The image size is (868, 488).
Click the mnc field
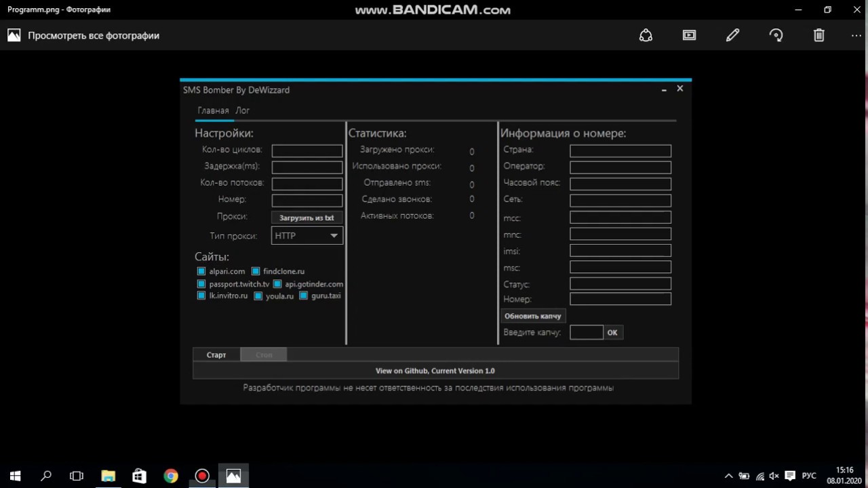coord(620,233)
